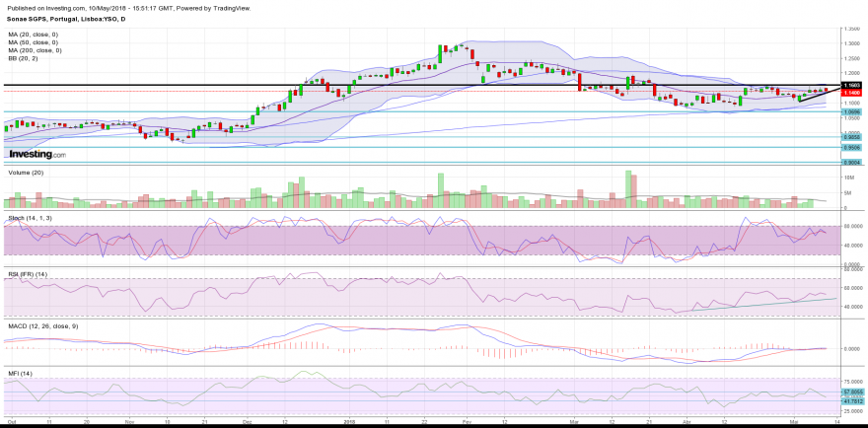Click the 0.9004 support level label
This screenshot has height=428, width=868.
click(849, 163)
